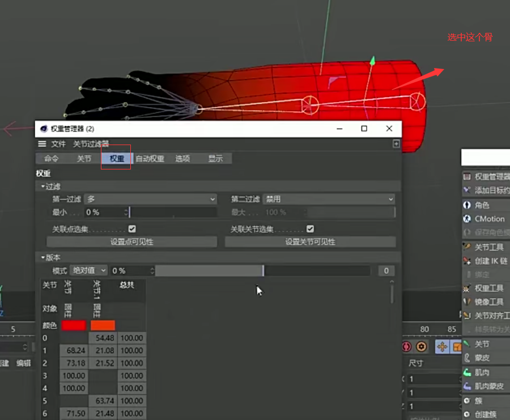Toggle the orange autokey gear icon

pyautogui.click(x=421, y=347)
